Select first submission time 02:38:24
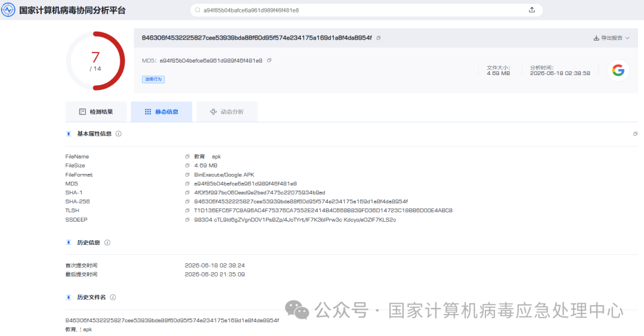Viewport: 644px width, 336px height. click(x=215, y=266)
